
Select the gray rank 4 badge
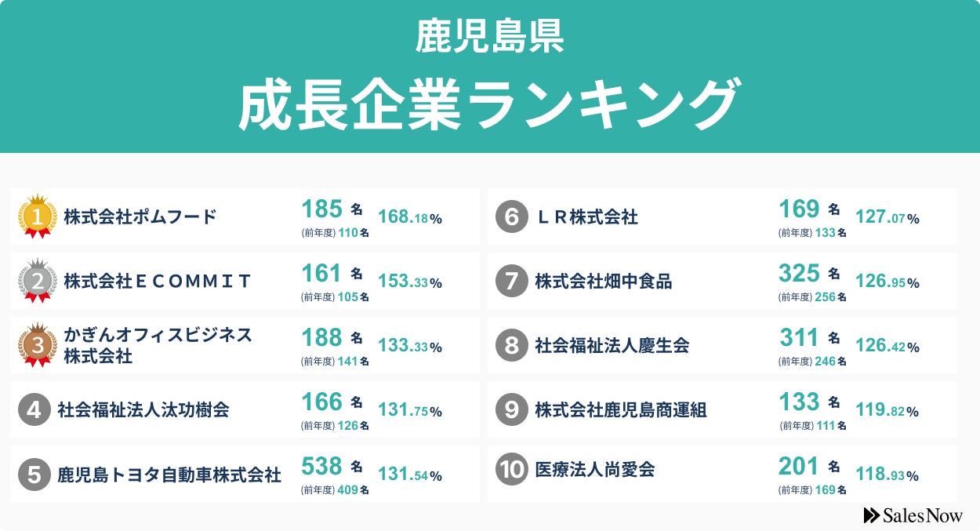pos(34,409)
